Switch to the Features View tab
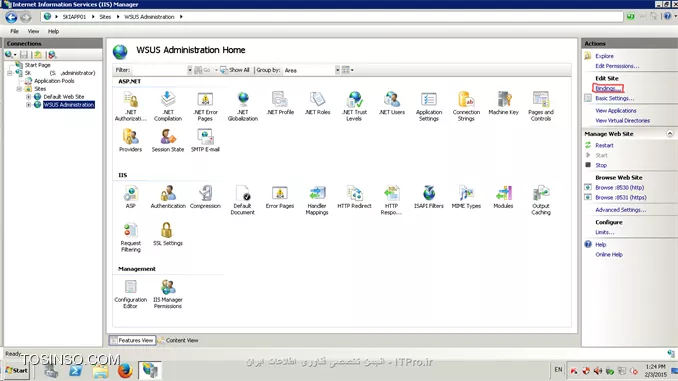This screenshot has width=678, height=381. tap(132, 340)
